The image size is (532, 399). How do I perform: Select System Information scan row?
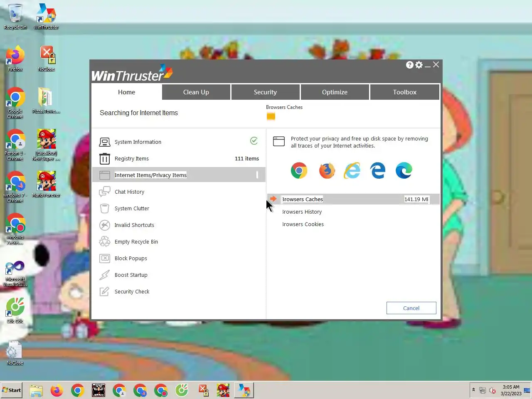(179, 142)
